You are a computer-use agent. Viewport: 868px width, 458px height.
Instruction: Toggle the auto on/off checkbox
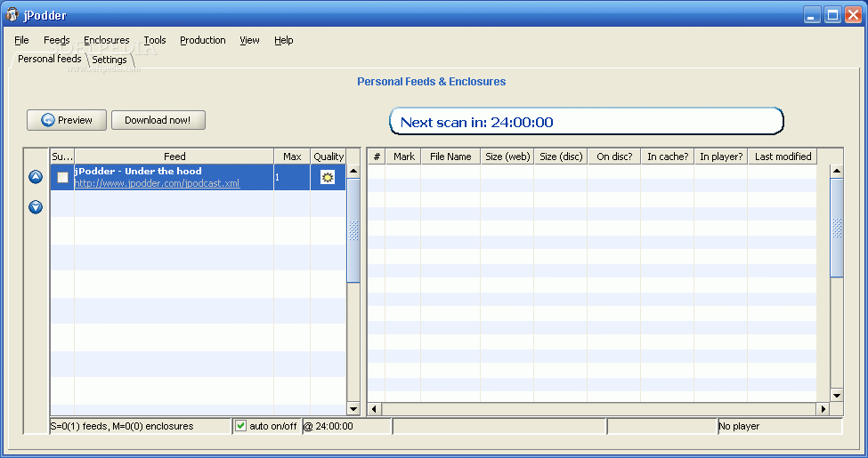click(241, 426)
